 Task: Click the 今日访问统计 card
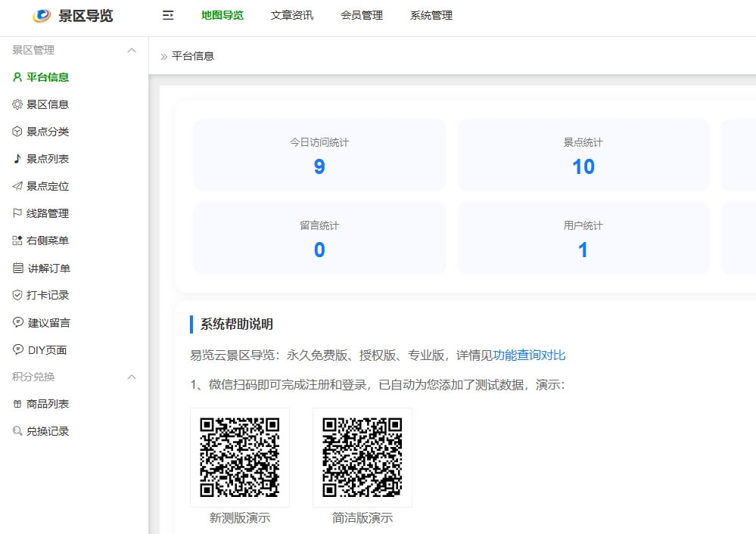319,155
